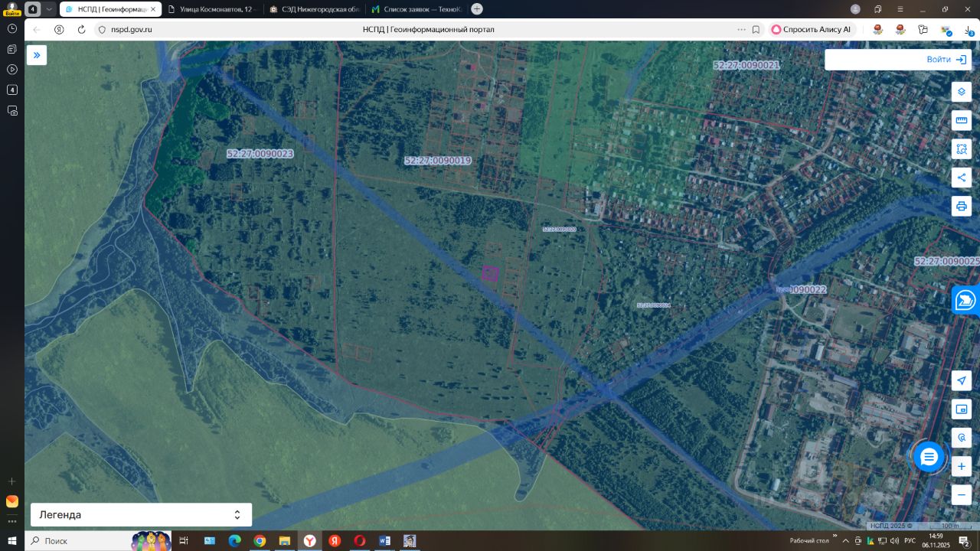Image resolution: width=980 pixels, height=551 pixels.
Task: Zoom in on the map
Action: (962, 466)
